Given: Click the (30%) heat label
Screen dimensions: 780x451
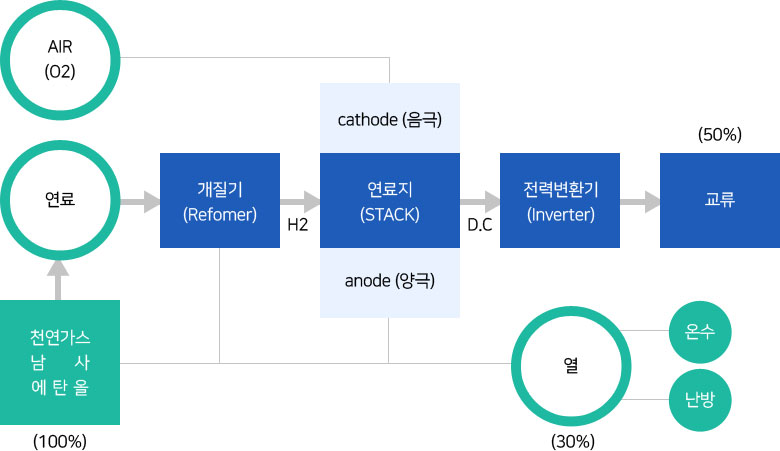Looking at the screenshot, I should 573,440.
